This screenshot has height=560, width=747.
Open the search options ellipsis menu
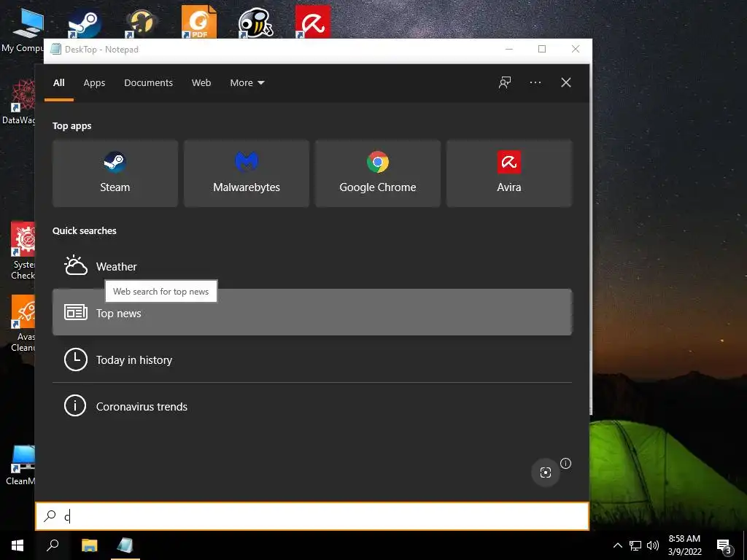535,83
